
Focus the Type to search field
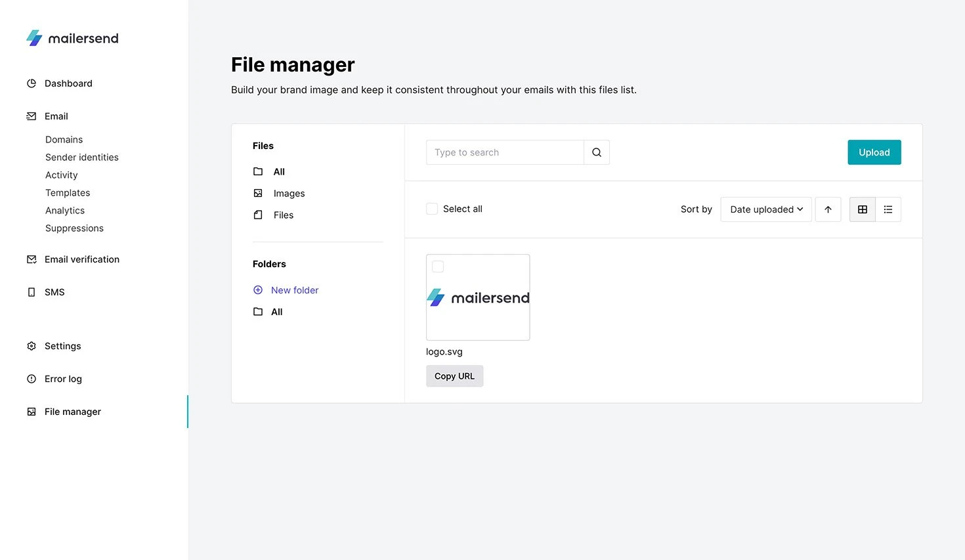[504, 152]
